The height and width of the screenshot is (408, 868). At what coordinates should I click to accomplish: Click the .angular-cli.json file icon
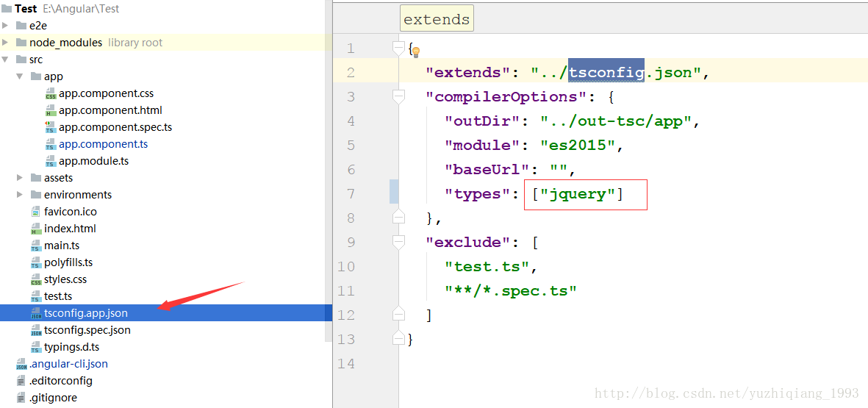pos(21,365)
